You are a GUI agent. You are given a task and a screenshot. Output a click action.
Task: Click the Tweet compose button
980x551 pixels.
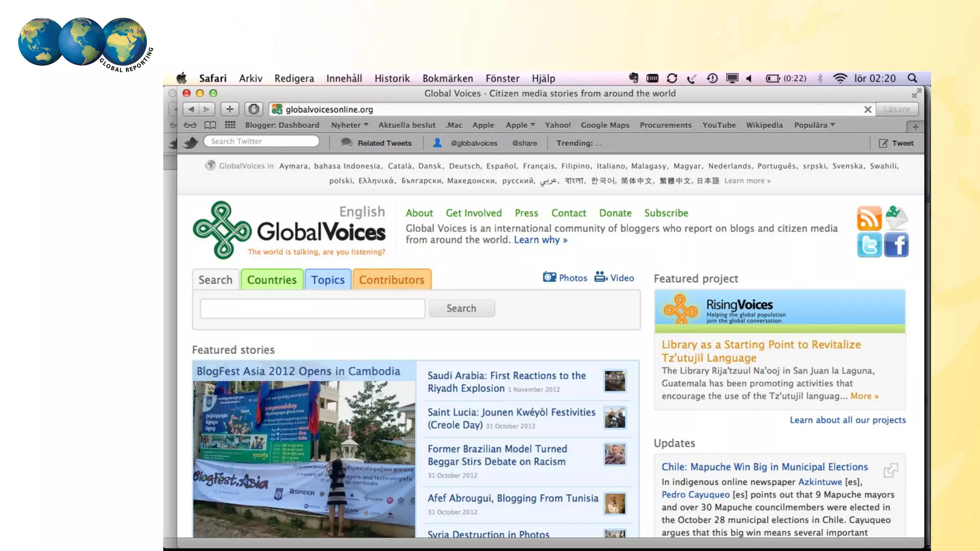point(896,143)
